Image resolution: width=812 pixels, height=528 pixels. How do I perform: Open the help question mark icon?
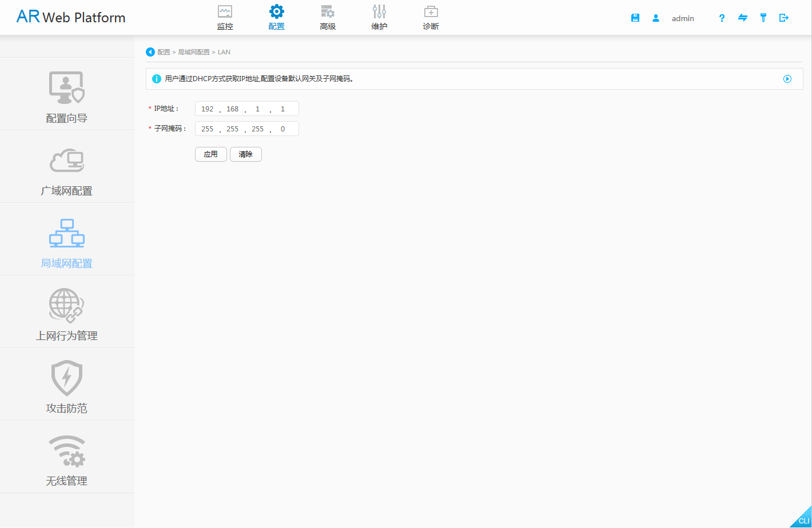pos(722,18)
